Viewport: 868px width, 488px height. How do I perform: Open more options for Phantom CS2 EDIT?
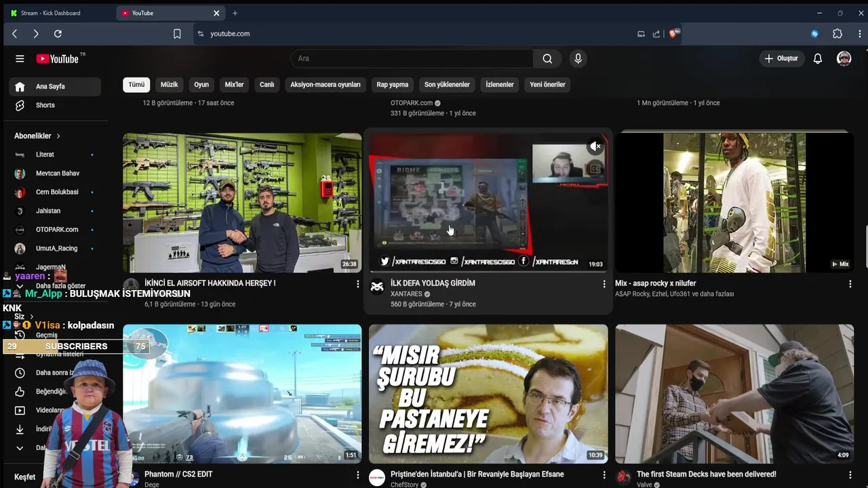point(357,475)
